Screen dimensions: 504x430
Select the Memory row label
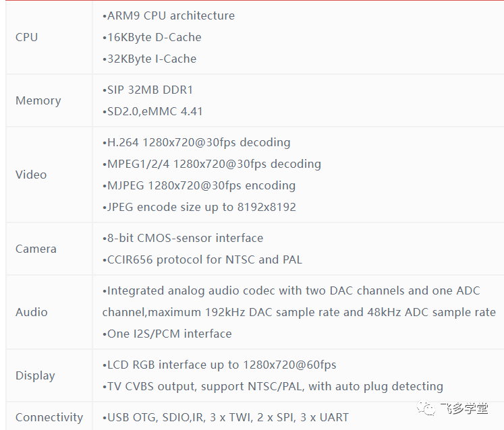pos(38,100)
